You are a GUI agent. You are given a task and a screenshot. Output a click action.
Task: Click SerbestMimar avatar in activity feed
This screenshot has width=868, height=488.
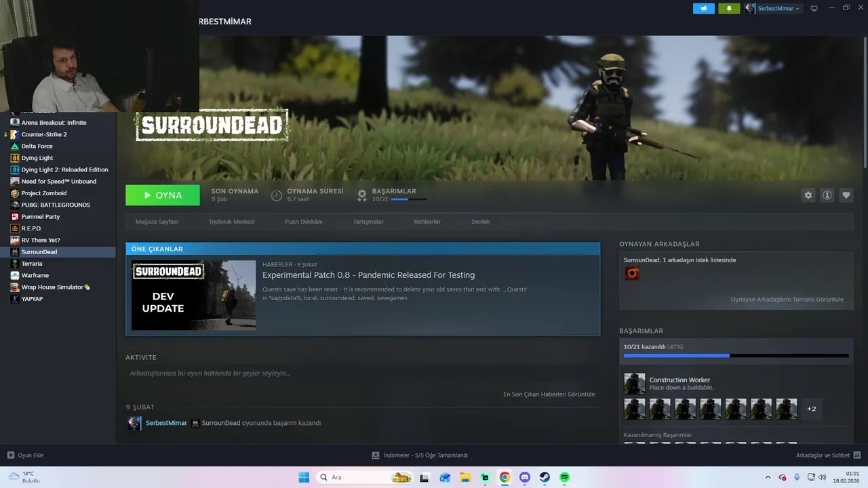point(134,423)
